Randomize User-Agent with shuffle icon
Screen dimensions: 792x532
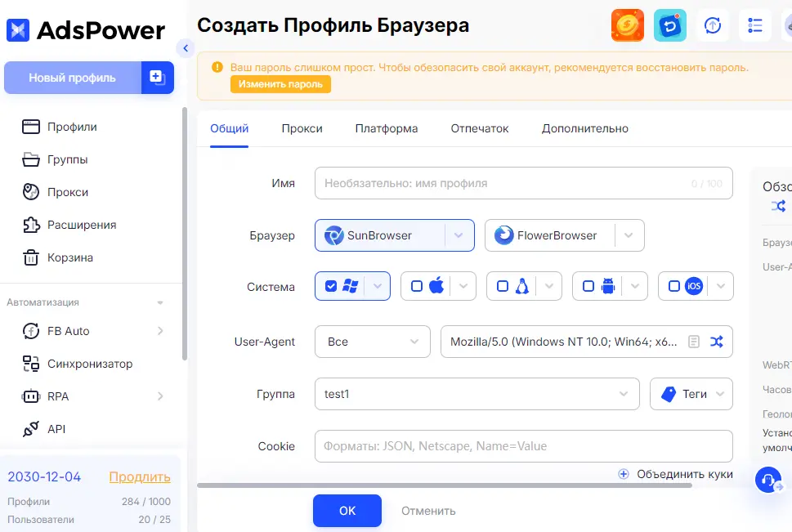716,342
